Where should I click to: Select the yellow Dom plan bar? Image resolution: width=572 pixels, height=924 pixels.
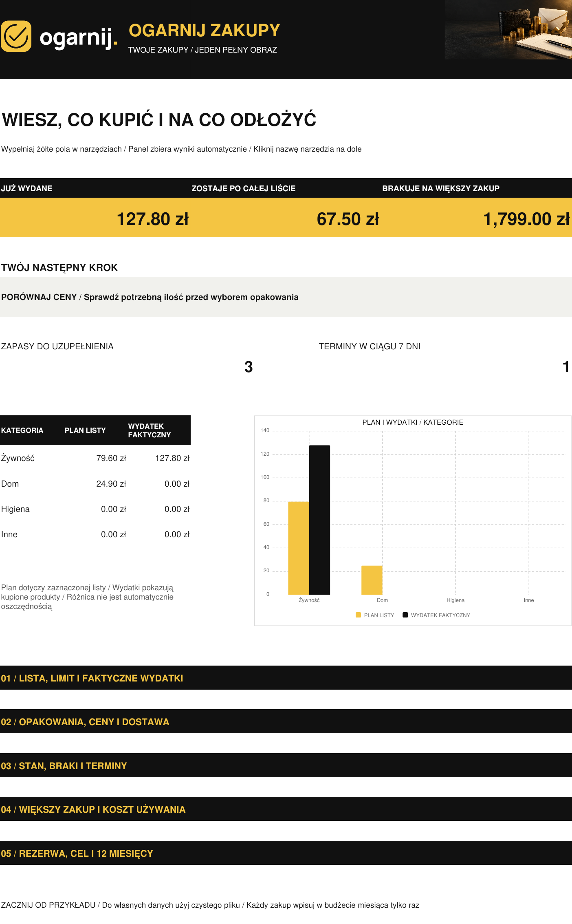coord(372,580)
